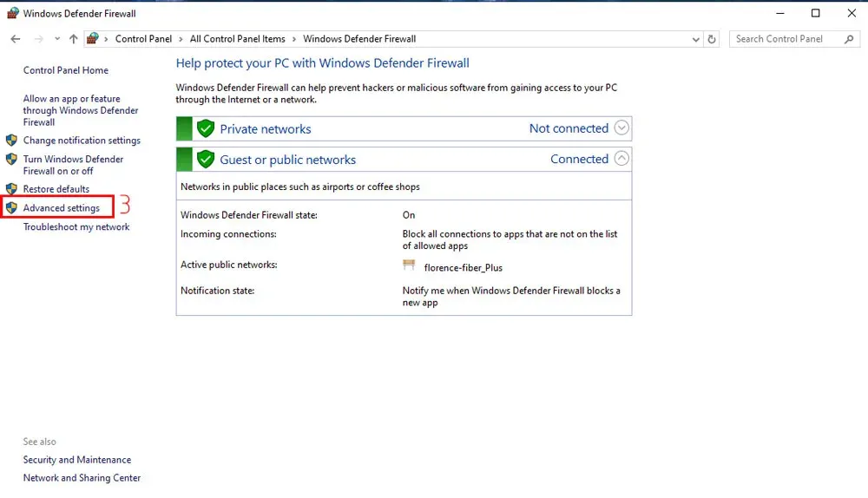Screen dimensions: 868x498
Task: Select Control Panel breadcrumb
Action: [x=143, y=39]
